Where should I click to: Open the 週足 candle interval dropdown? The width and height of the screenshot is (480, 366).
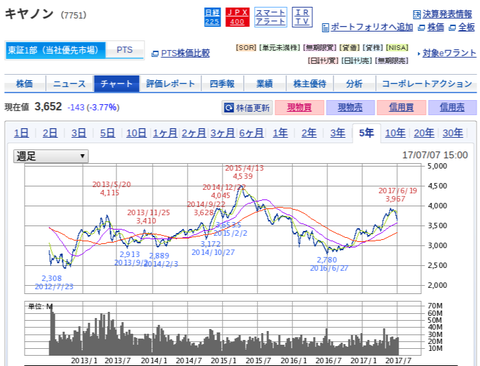coord(51,156)
